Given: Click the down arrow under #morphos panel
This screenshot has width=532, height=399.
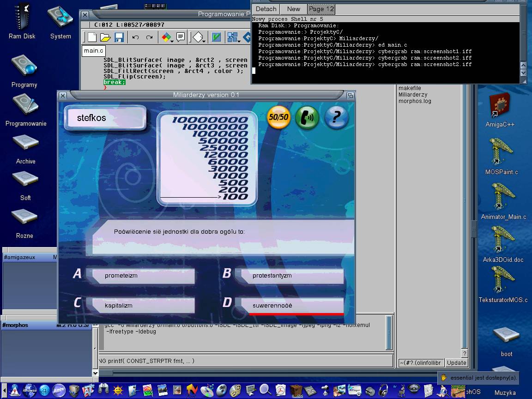Looking at the screenshot, I should pos(95,373).
